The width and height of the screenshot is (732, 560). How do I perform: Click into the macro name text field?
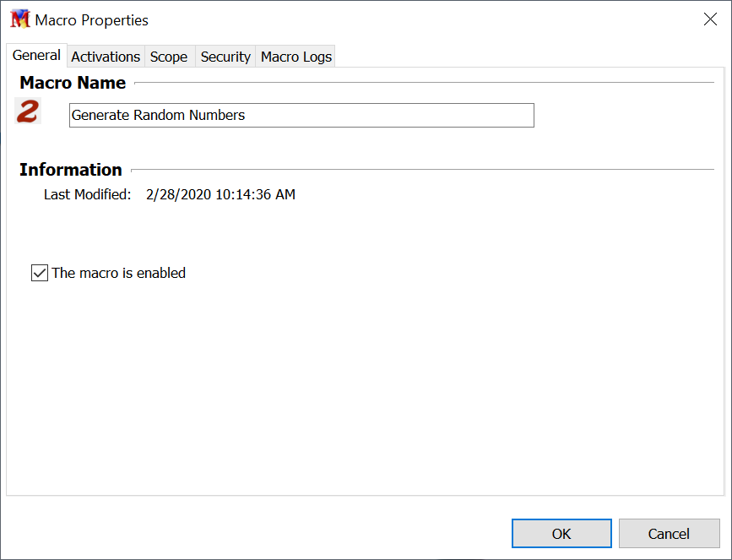[x=380, y=115]
